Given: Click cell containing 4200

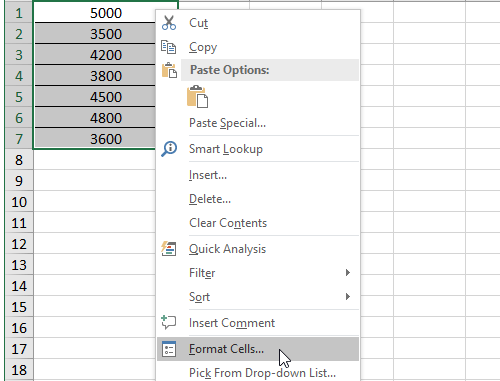Looking at the screenshot, I should (95, 55).
